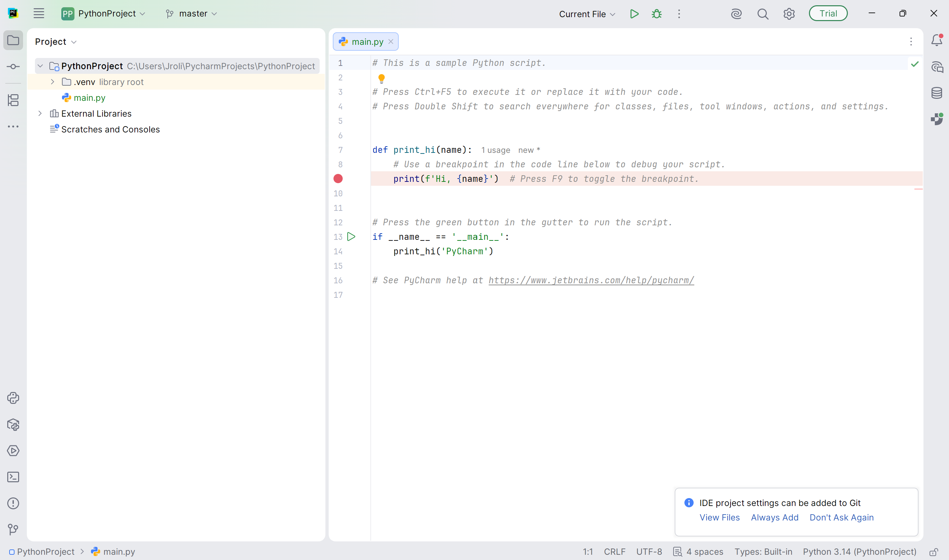Open the Terminal tool window
The height and width of the screenshot is (560, 949).
click(x=13, y=477)
